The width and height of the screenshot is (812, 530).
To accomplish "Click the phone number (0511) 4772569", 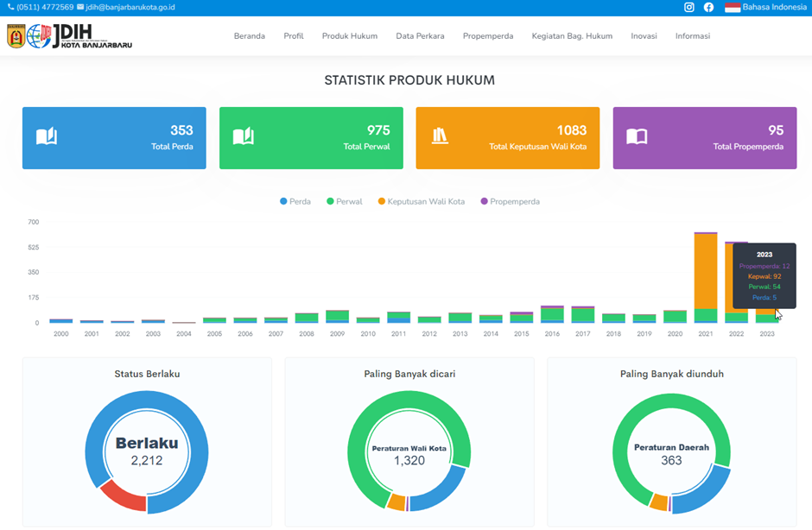I will tap(44, 7).
